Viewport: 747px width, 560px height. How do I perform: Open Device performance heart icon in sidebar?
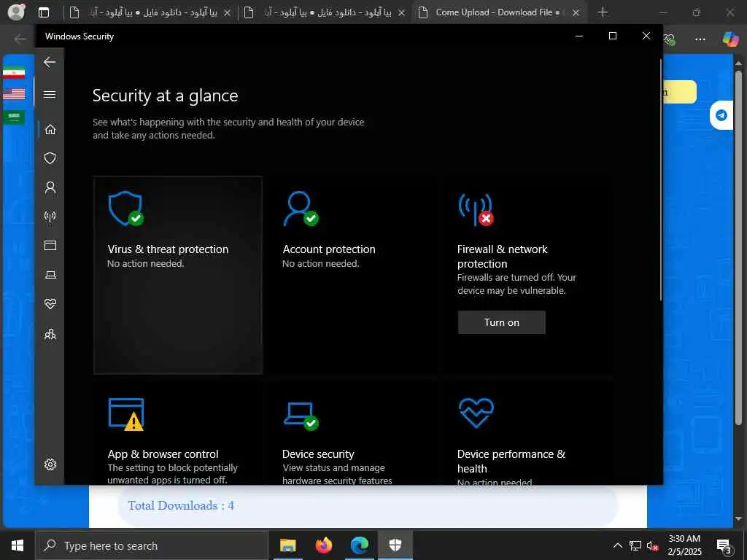click(x=50, y=304)
